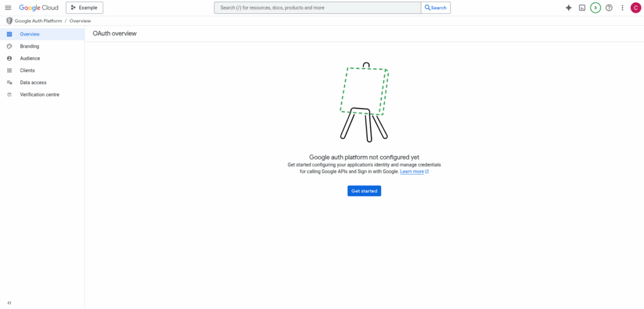Open the help question-mark icon
The height and width of the screenshot is (309, 644).
point(609,8)
